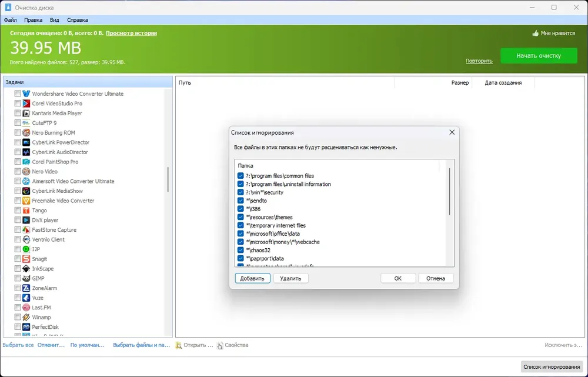Screen dimensions: 588x377
Task: Open the Справка menu
Action: [x=77, y=20]
